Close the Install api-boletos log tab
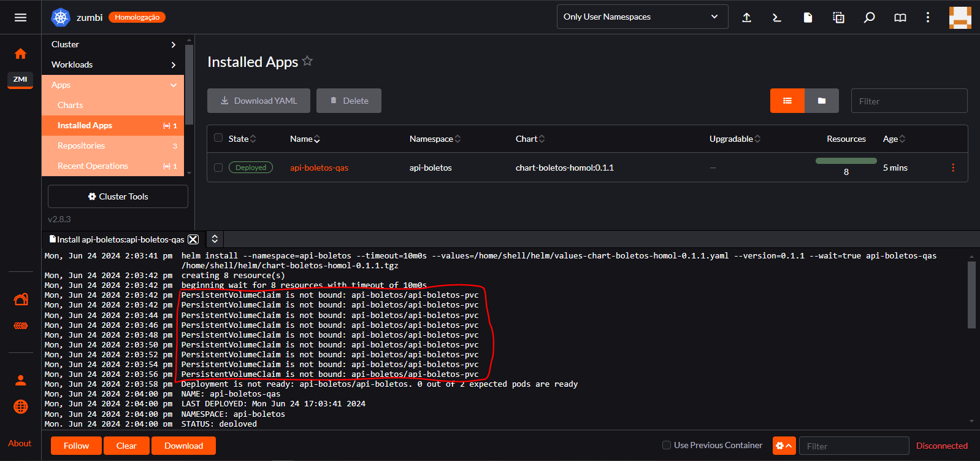The width and height of the screenshot is (980, 461). tap(193, 239)
